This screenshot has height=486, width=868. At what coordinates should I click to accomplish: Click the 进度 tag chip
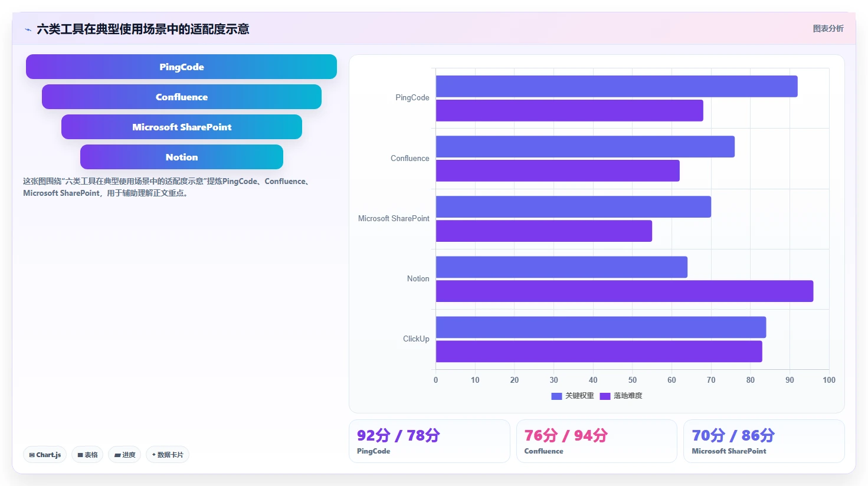tap(125, 455)
